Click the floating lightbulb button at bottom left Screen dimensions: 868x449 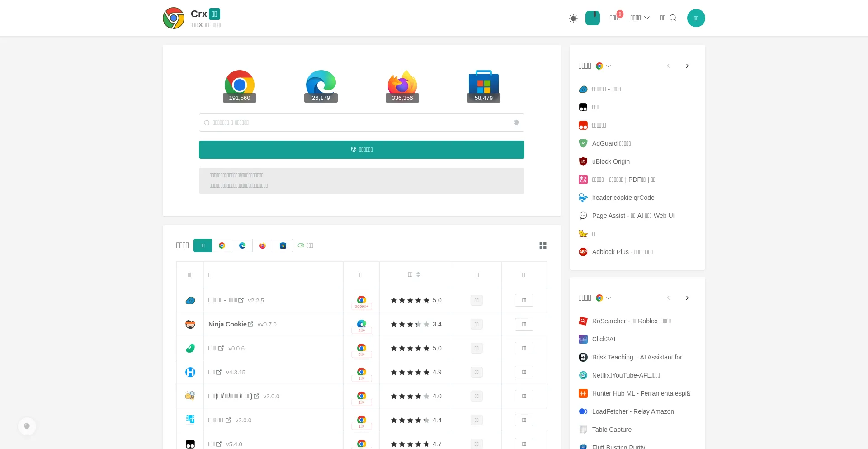[27, 426]
